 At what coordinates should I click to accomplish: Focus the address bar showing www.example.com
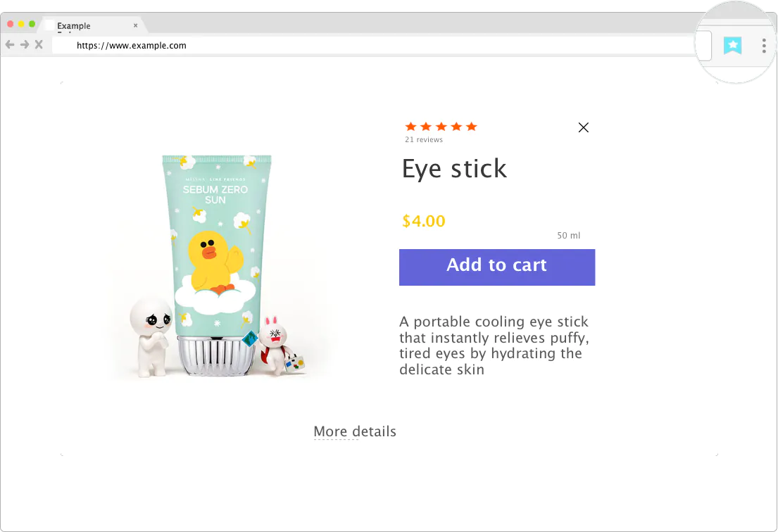point(372,46)
